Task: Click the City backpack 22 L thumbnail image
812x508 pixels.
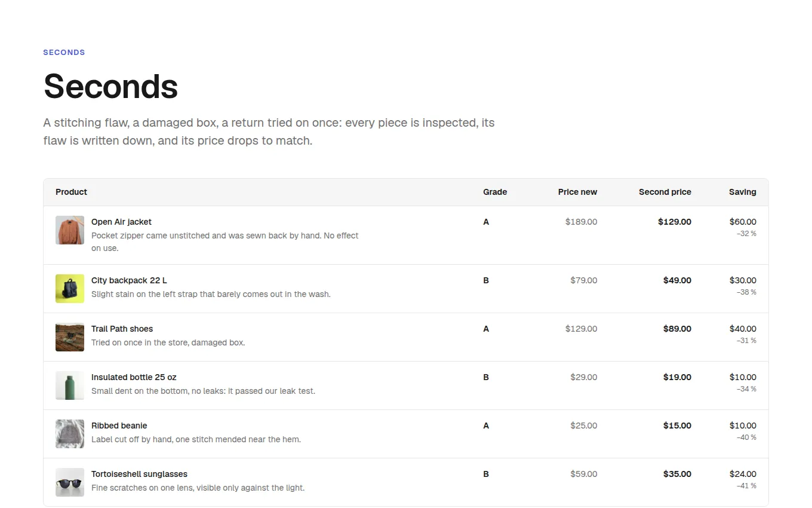Action: (70, 289)
